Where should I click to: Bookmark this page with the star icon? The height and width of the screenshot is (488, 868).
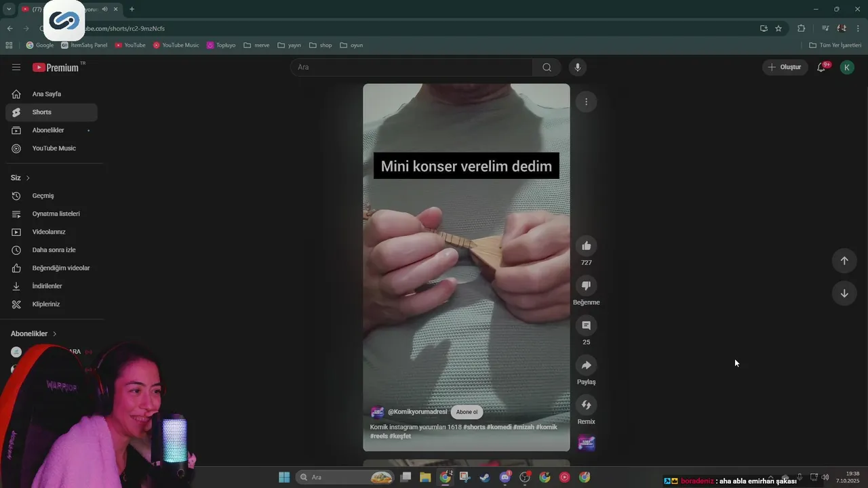pos(778,28)
